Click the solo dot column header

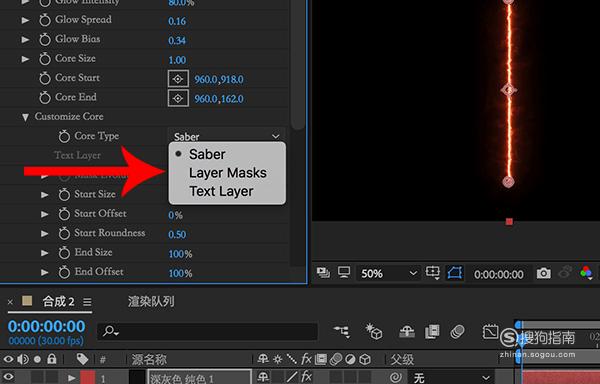tap(37, 359)
